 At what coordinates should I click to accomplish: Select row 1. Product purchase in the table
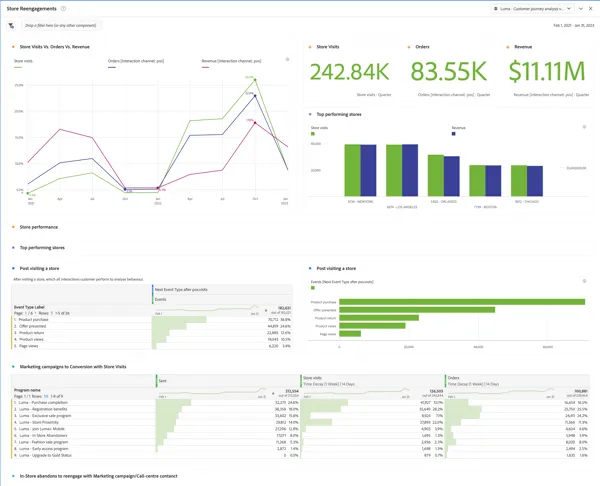[152, 320]
